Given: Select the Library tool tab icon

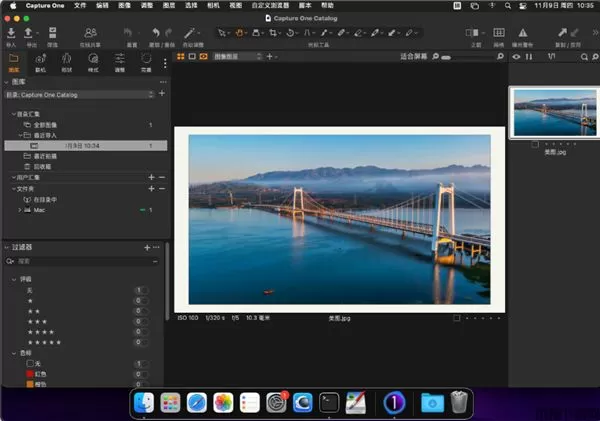Looking at the screenshot, I should point(14,59).
